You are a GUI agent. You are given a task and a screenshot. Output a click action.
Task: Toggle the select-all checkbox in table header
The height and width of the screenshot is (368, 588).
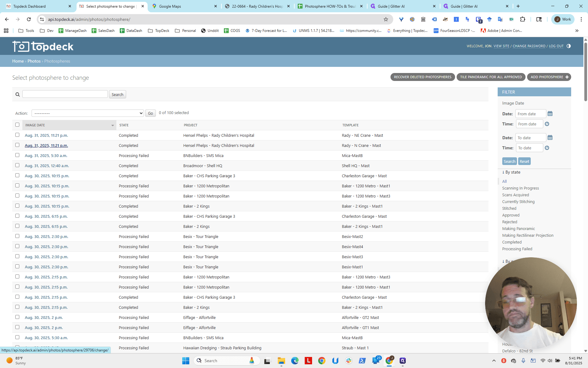17,125
